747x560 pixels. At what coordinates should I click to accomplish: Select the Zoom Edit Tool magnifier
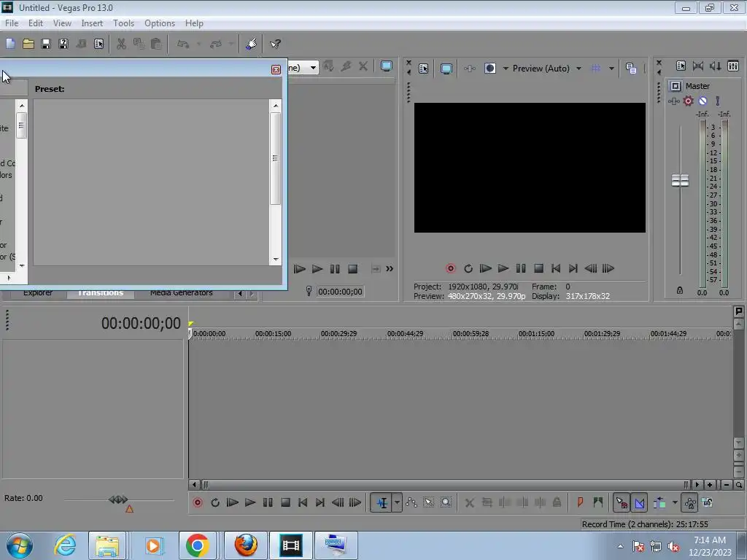446,502
